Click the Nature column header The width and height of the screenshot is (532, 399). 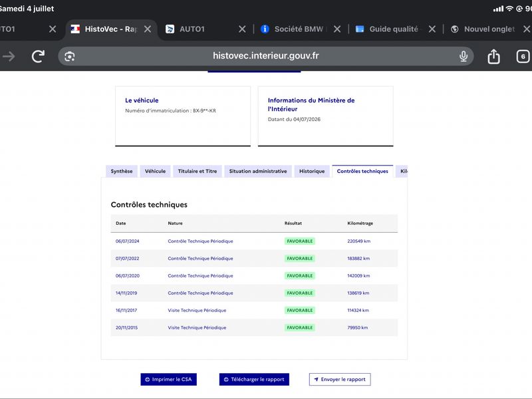click(x=175, y=223)
